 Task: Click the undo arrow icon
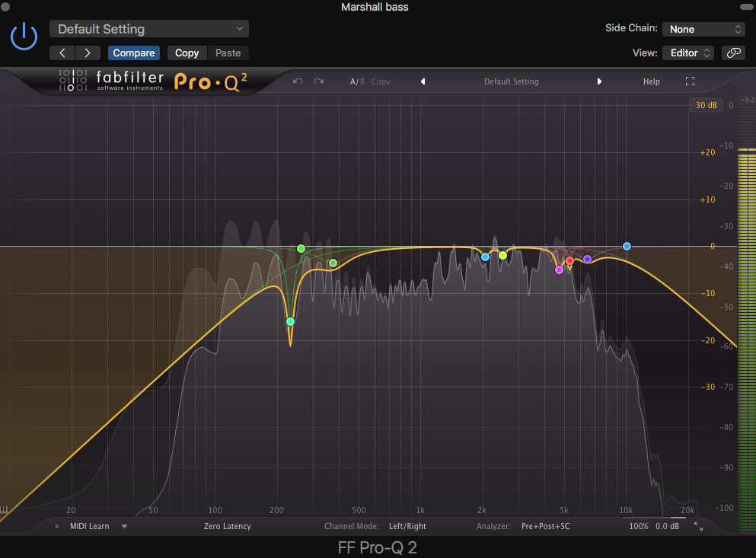click(x=298, y=81)
